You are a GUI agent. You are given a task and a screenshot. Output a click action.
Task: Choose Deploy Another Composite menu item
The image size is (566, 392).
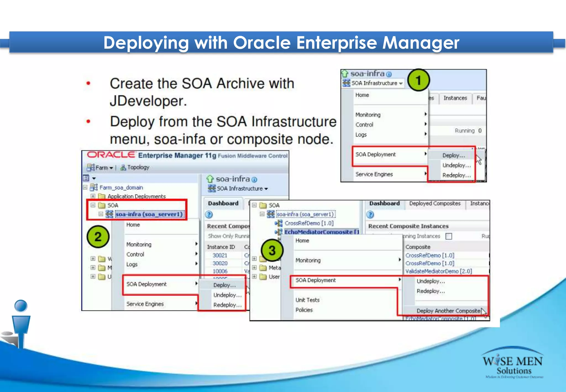point(448,311)
